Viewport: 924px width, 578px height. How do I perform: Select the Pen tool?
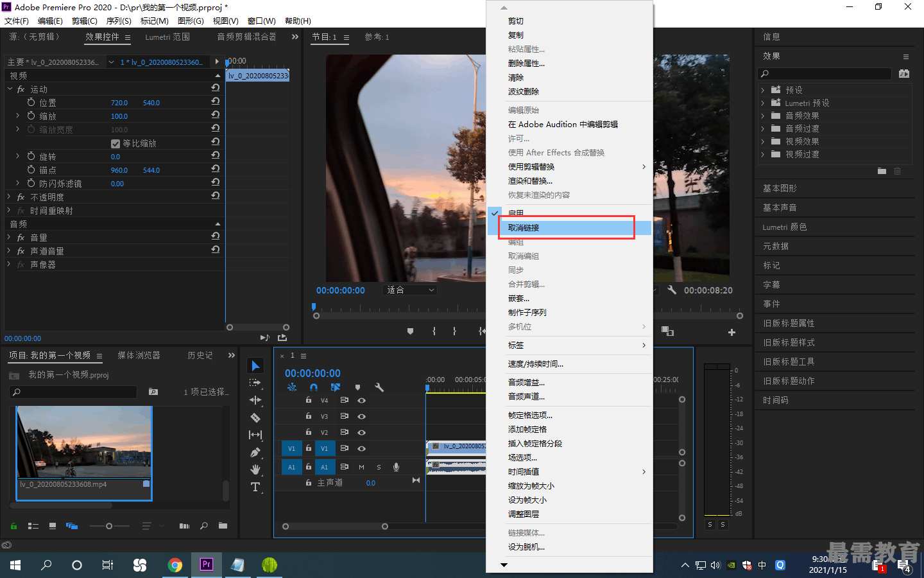[255, 452]
